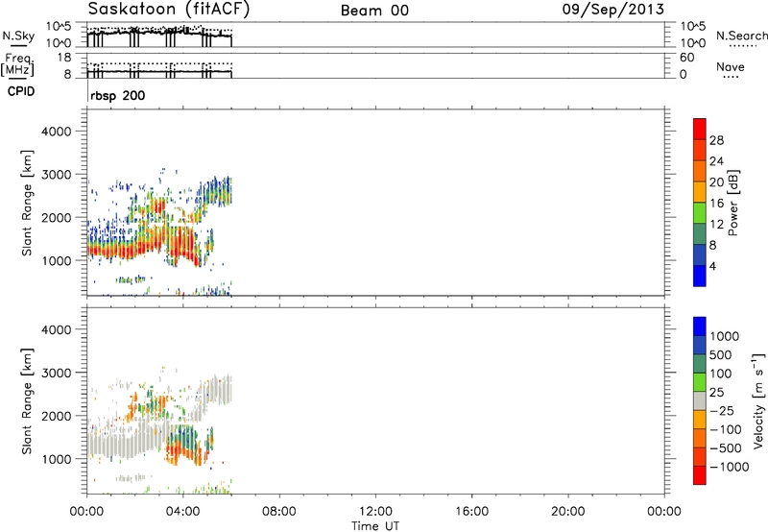Click the 'Nave' legend label
This screenshot has width=768, height=532.
point(731,67)
